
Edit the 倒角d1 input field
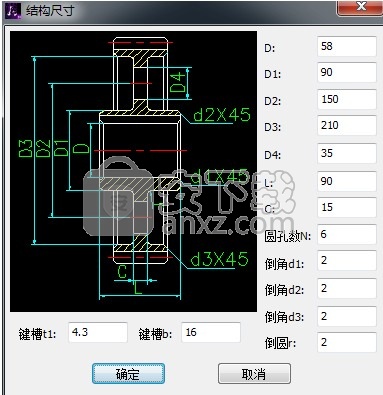[347, 260]
